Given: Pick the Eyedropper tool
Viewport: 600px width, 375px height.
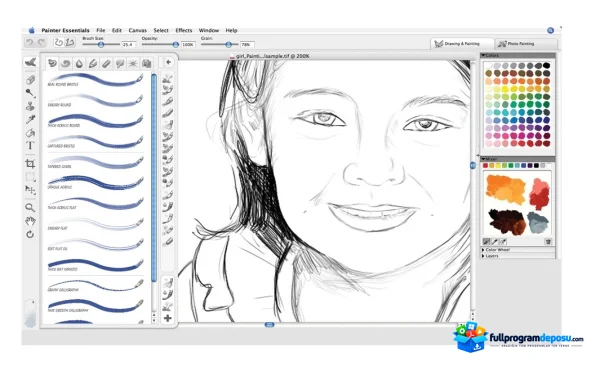Looking at the screenshot, I should pos(30,119).
